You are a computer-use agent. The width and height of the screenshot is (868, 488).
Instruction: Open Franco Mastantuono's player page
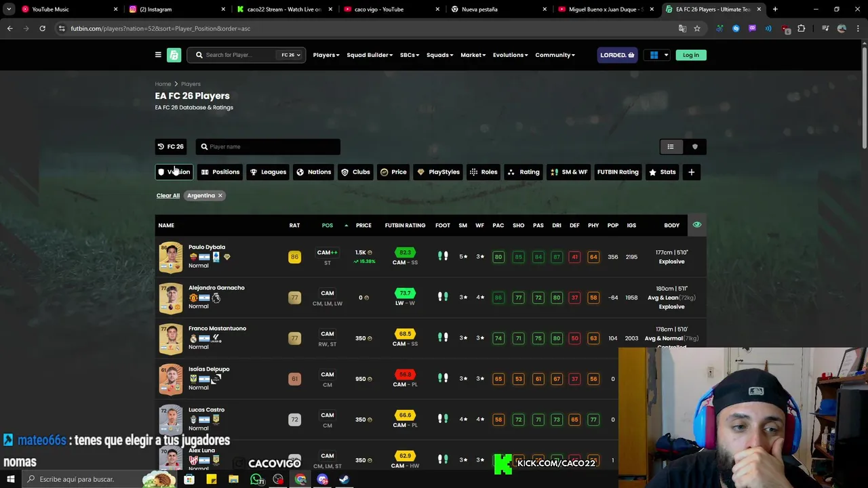(217, 328)
